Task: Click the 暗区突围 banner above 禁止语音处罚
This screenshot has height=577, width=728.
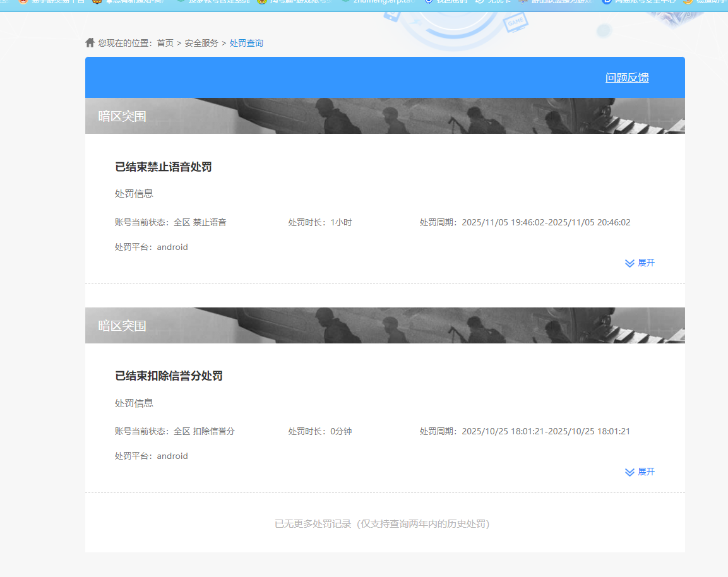Action: tap(385, 116)
